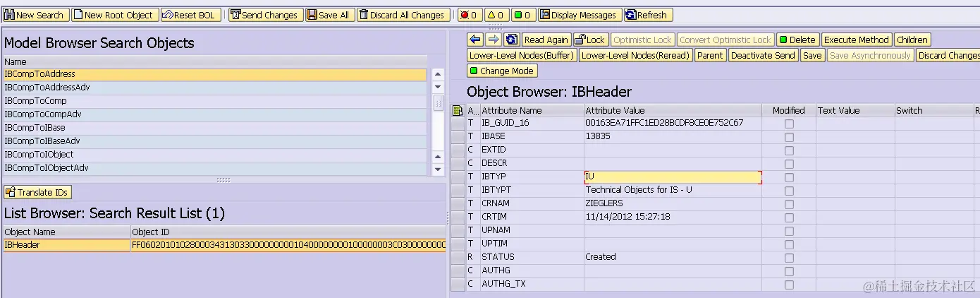980x298 pixels.
Task: Click the IB_GUID_16 attribute value
Action: [x=673, y=123]
